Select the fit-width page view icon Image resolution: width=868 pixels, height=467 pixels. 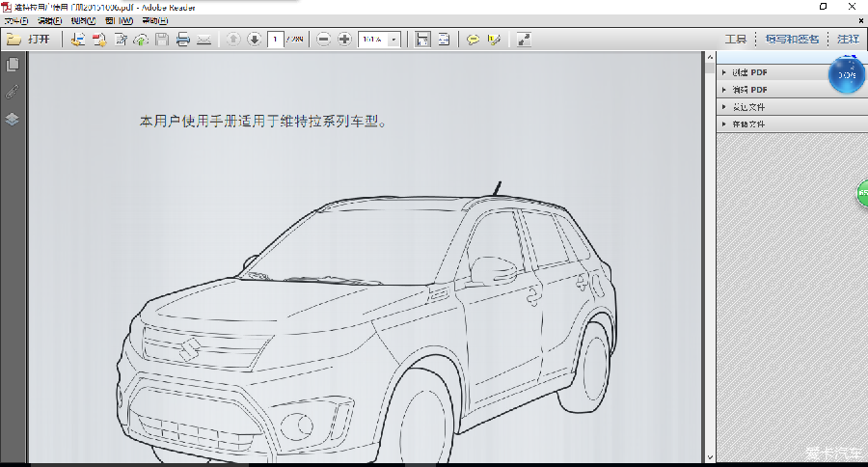click(x=444, y=40)
